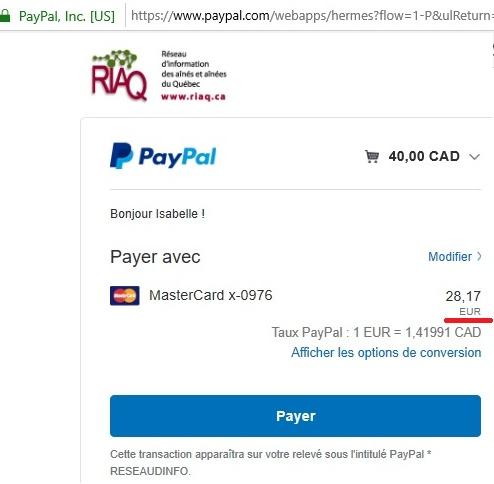
Task: Click the Taux PayPal exchange rate text
Action: coord(376,332)
